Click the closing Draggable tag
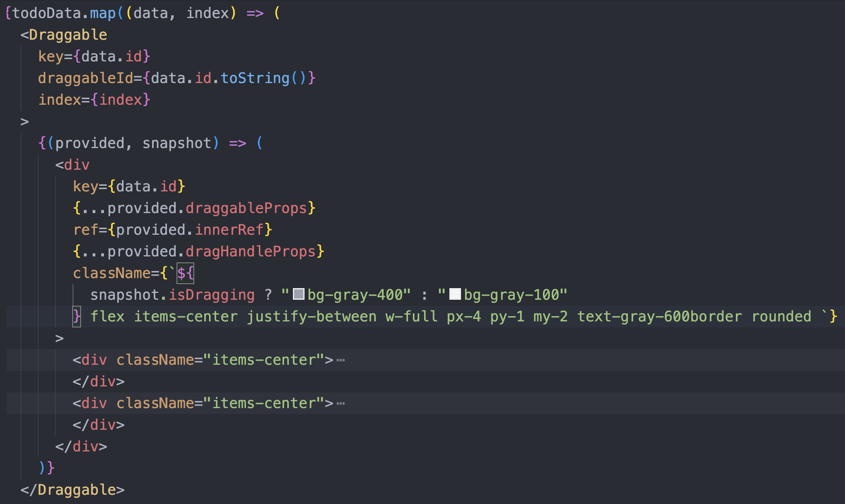The width and height of the screenshot is (845, 504). [x=77, y=490]
